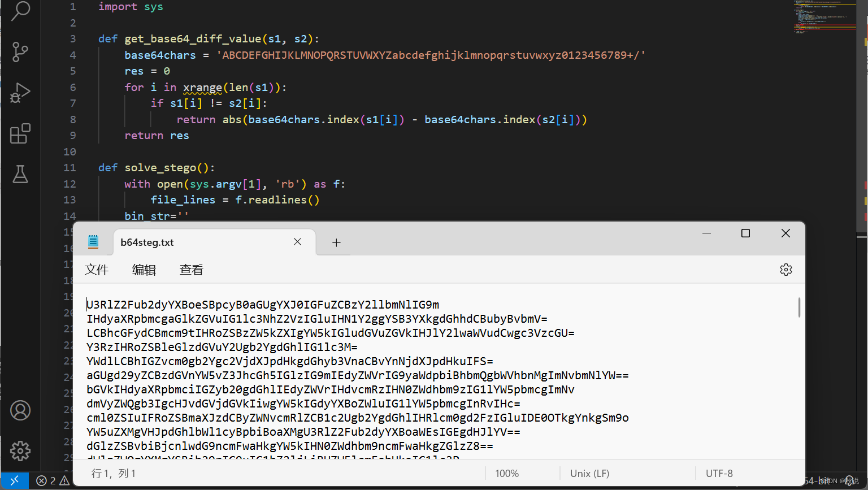Click line number 10 in VS Code gutter
The height and width of the screenshot is (490, 868).
click(x=70, y=151)
